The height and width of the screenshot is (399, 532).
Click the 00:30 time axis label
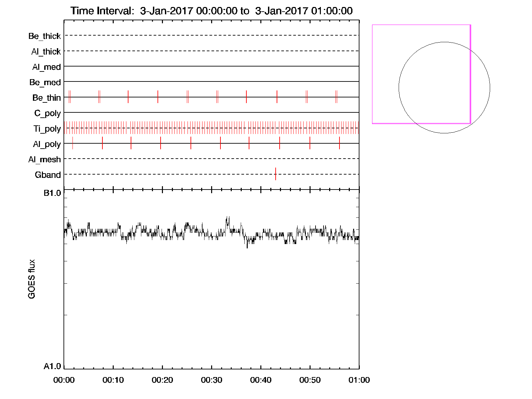pos(211,380)
